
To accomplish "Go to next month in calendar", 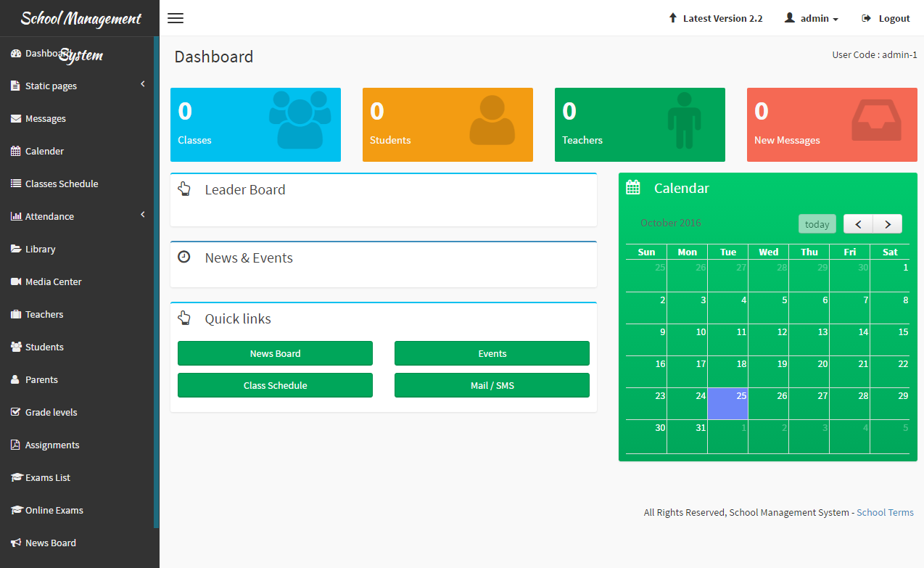I will pos(888,224).
